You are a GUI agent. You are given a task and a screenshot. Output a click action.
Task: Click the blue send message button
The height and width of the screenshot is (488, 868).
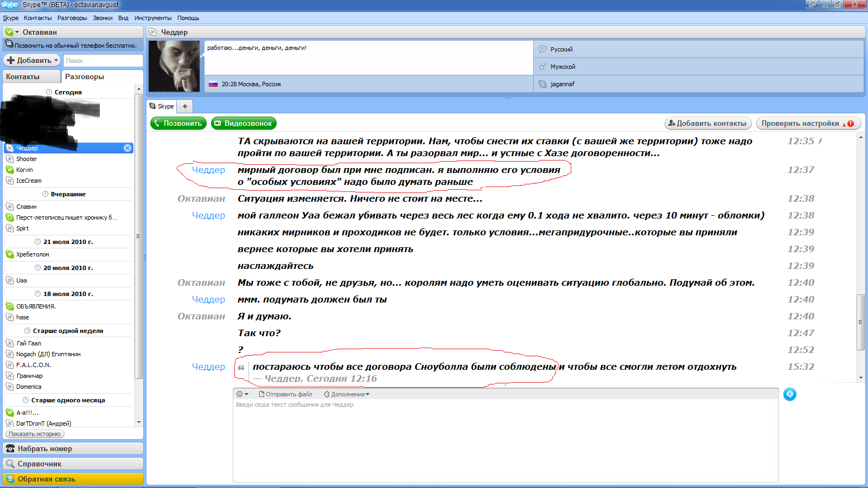(790, 394)
